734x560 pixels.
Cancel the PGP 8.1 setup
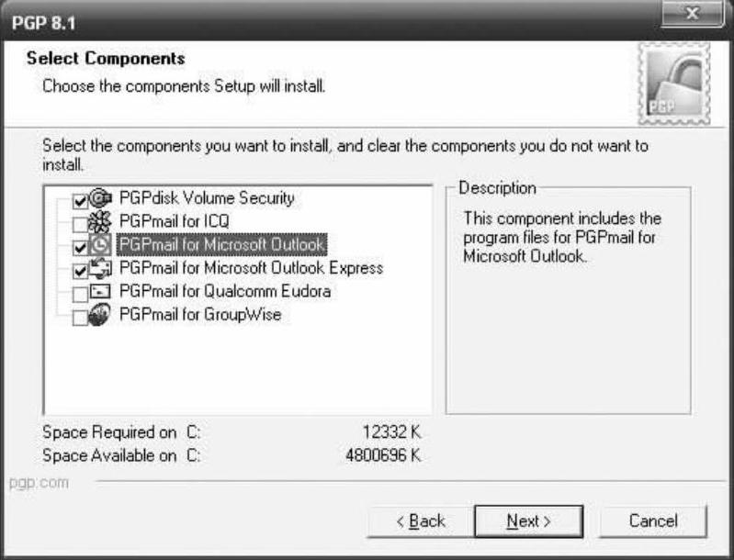[653, 521]
